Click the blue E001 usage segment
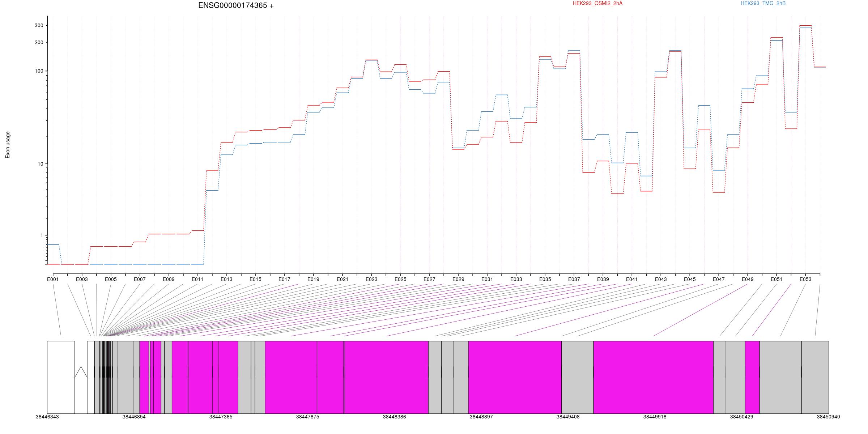 (53, 244)
